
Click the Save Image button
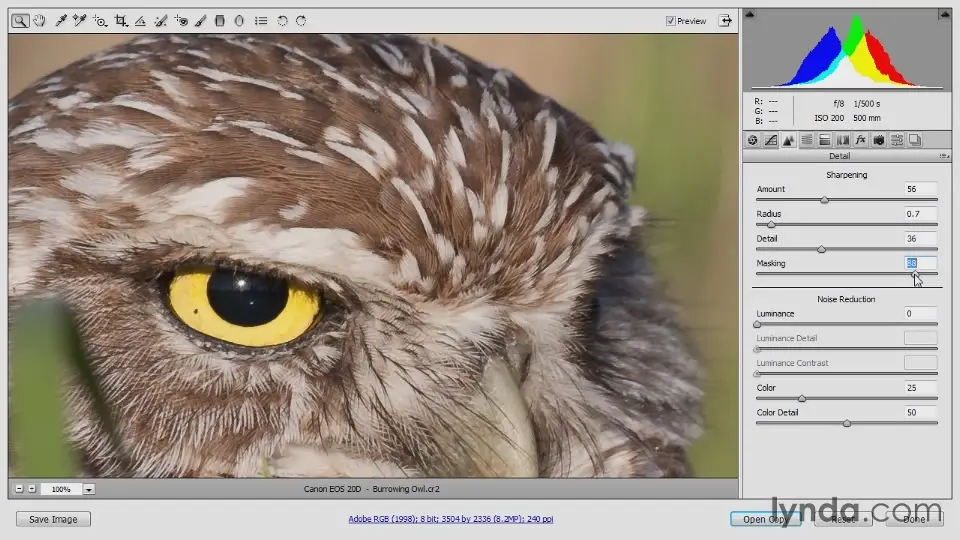pyautogui.click(x=53, y=519)
